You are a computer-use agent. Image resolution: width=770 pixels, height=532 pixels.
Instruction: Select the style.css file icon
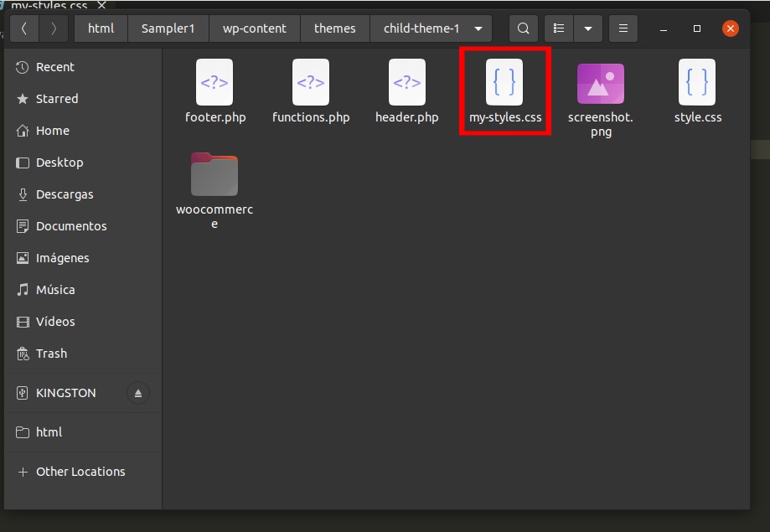click(x=697, y=82)
